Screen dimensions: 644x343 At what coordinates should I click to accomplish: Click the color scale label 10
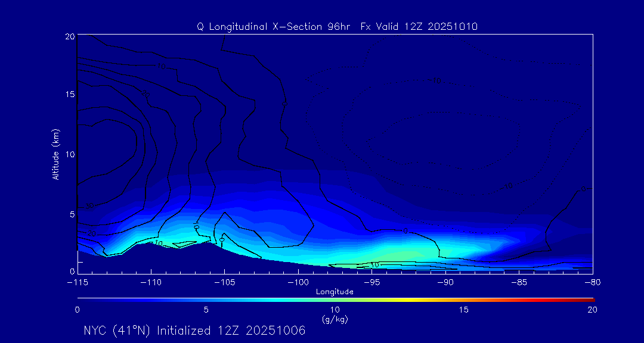[x=335, y=310]
